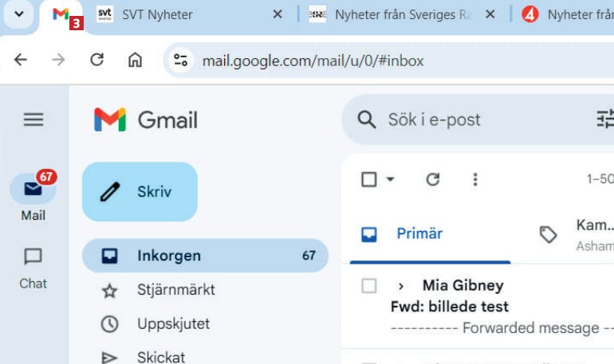The height and width of the screenshot is (364, 614).
Task: Refresh the inbox message list
Action: tap(432, 179)
